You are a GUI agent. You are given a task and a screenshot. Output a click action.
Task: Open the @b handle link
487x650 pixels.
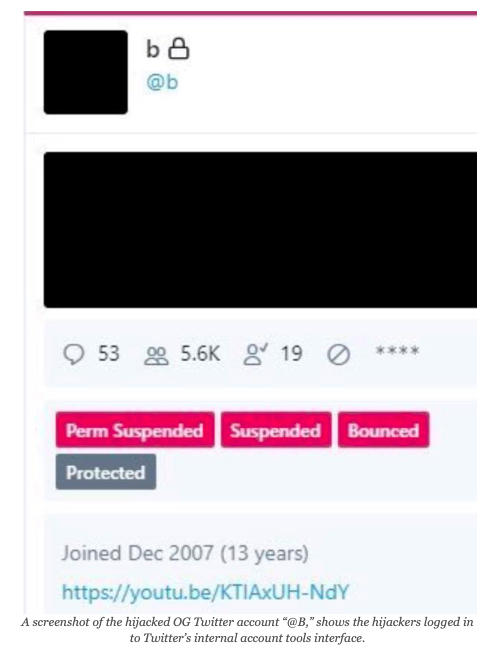[x=162, y=82]
